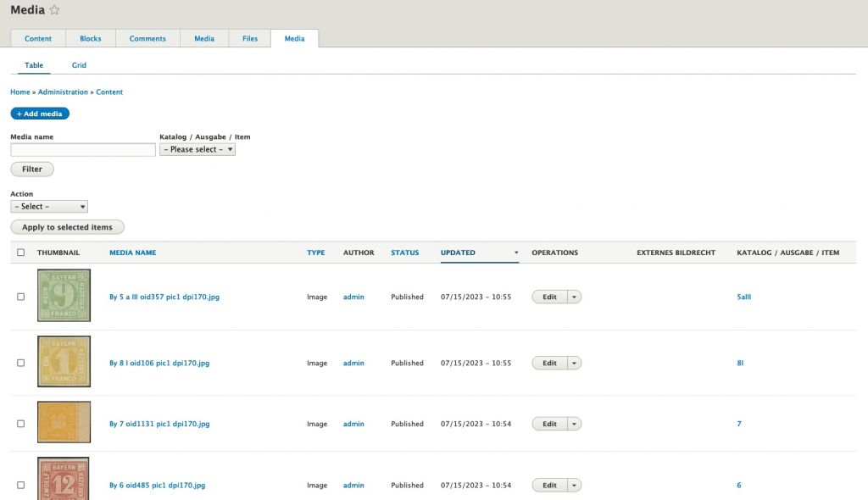Viewport: 868px width, 500px height.
Task: Open the Katalog / Ausgabe / Item dropdown
Action: 198,149
